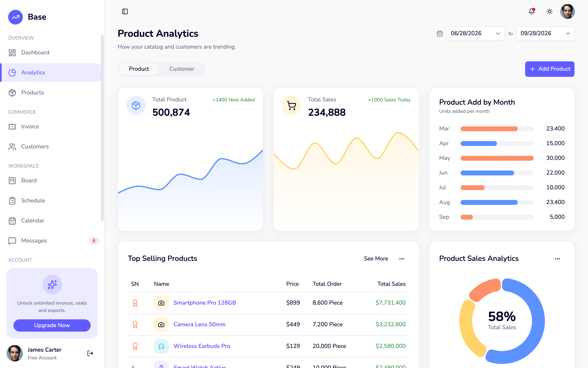Open the Camera Lens 50mm product link

click(x=199, y=324)
